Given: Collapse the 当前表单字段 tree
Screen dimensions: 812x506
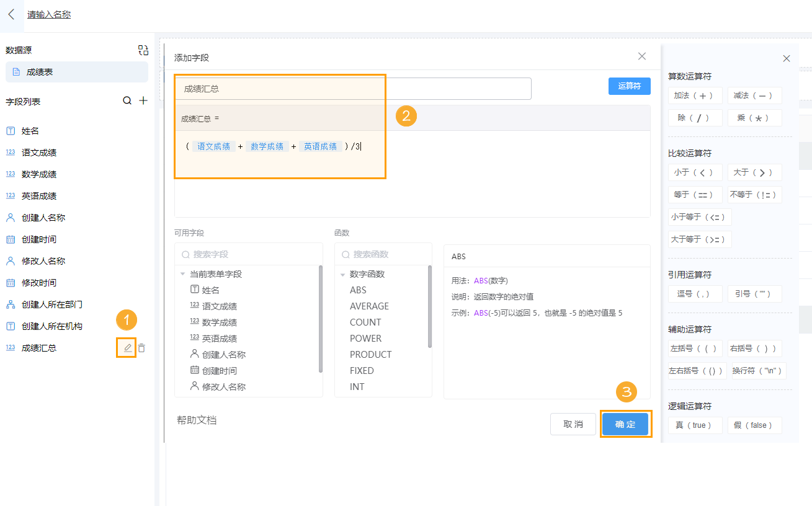Looking at the screenshot, I should tap(182, 273).
